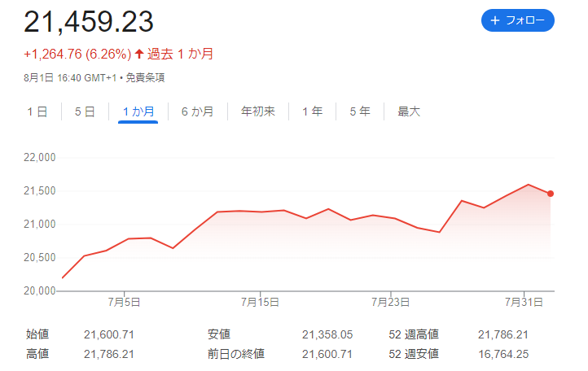Switch to the 年初来 range tab

tap(258, 111)
